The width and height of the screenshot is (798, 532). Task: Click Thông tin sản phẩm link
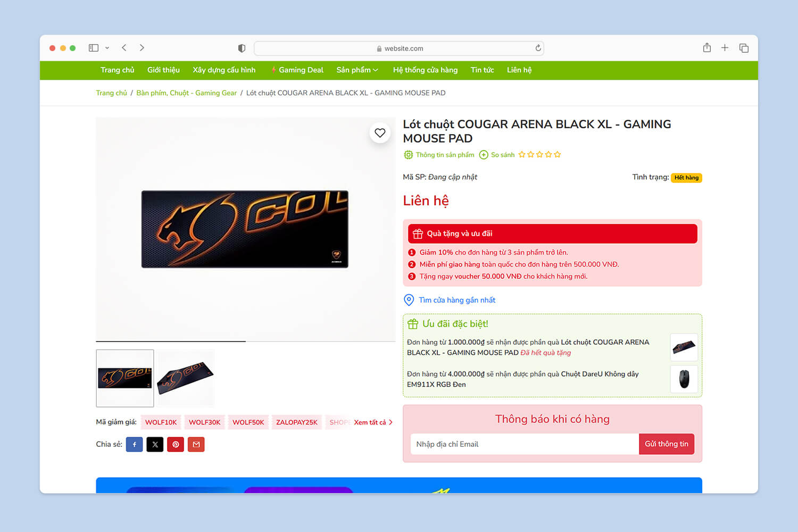pyautogui.click(x=445, y=155)
